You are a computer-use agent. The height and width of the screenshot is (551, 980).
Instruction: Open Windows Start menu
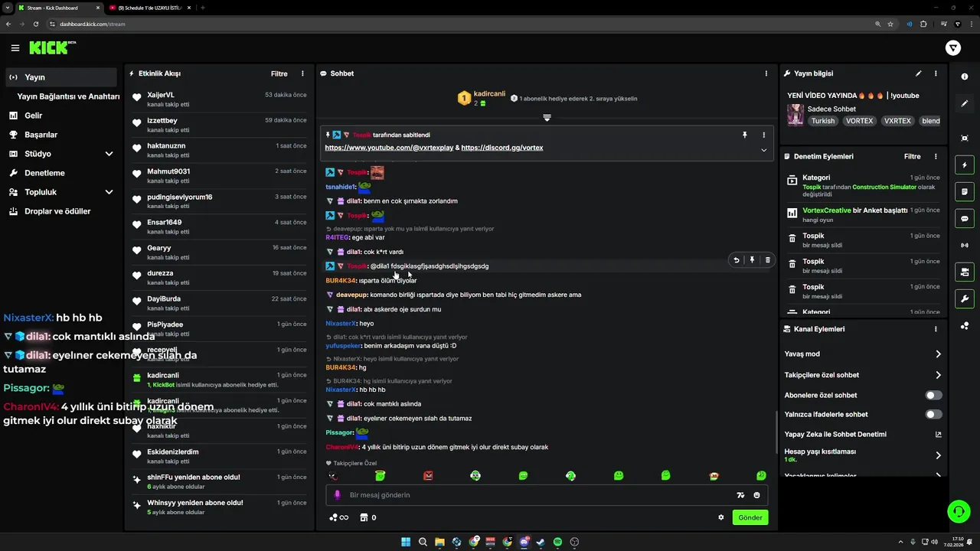point(406,542)
